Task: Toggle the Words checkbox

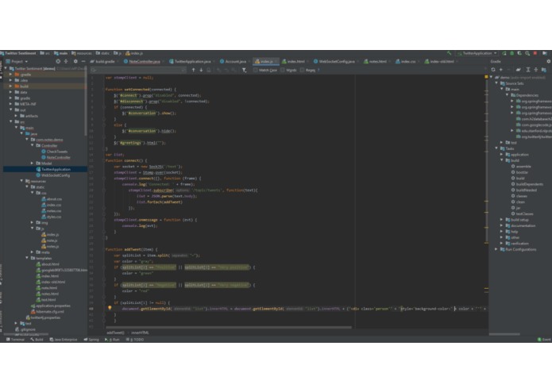Action: [283, 70]
